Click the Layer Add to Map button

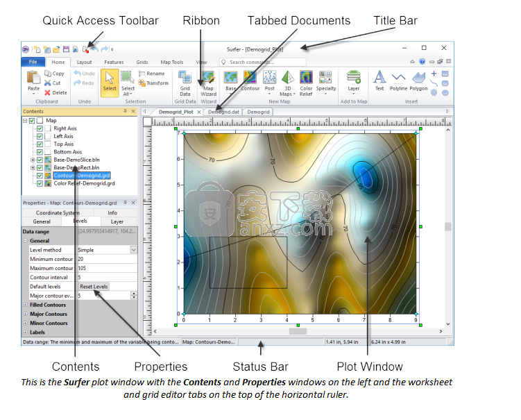pyautogui.click(x=354, y=83)
